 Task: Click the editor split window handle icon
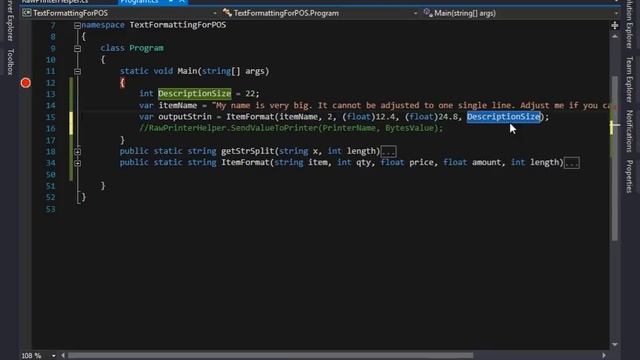click(x=615, y=26)
